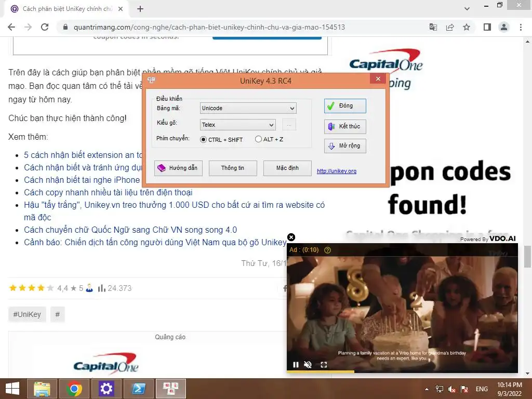Viewport: 532px width, 399px height.
Task: Reload the current page
Action: point(45,27)
